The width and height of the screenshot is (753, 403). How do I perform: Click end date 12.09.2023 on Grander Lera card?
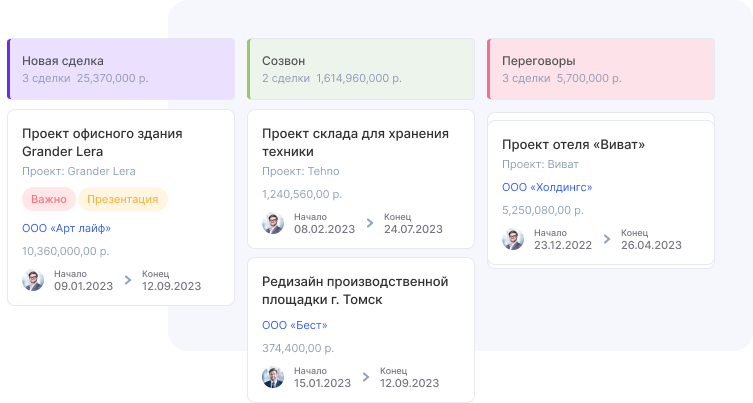click(x=171, y=286)
